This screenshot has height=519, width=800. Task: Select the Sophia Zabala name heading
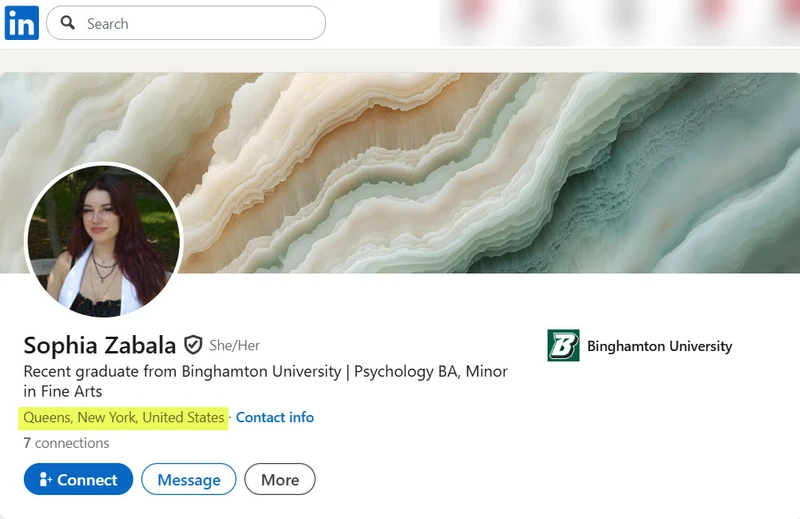pyautogui.click(x=99, y=345)
